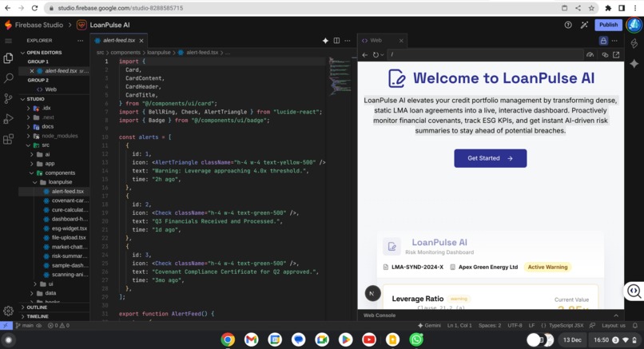This screenshot has width=644, height=349.
Task: Open Web panel more actions ellipsis
Action: click(x=614, y=41)
